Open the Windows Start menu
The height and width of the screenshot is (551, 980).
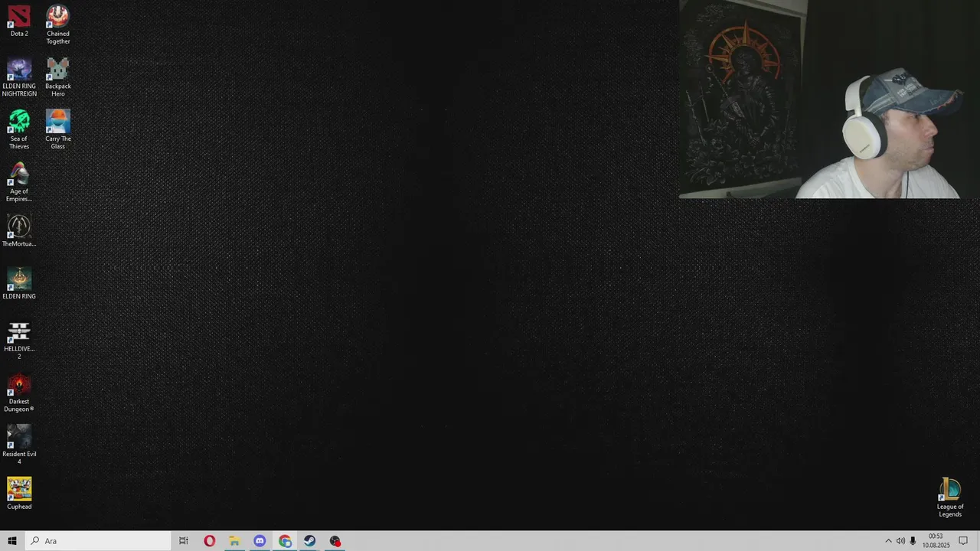[12, 541]
